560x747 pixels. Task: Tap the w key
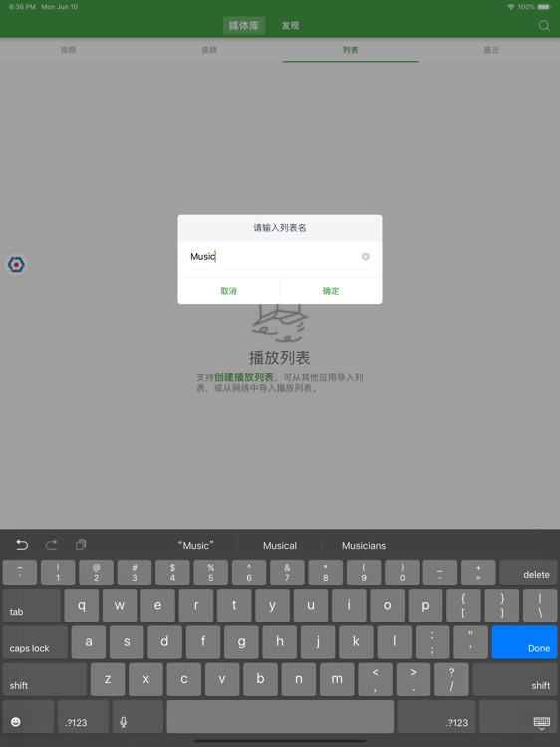(x=120, y=605)
